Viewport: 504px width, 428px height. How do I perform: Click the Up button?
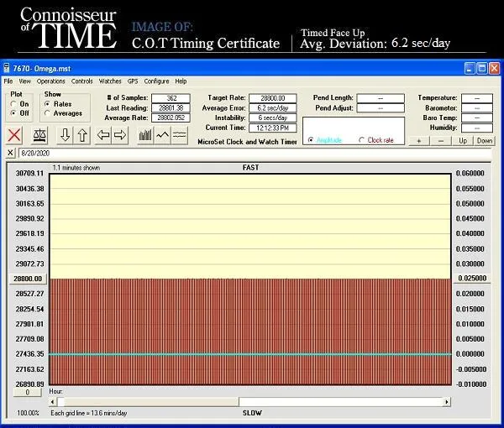[463, 141]
